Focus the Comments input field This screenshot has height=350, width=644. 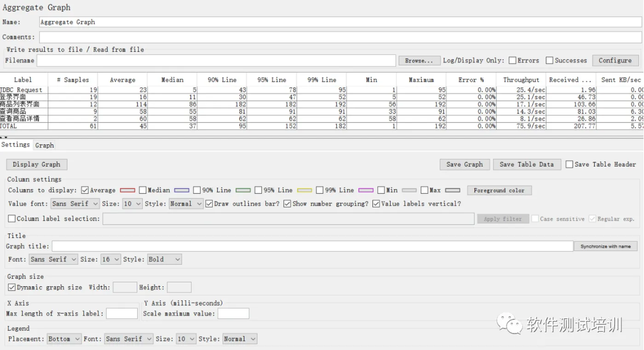pos(340,37)
